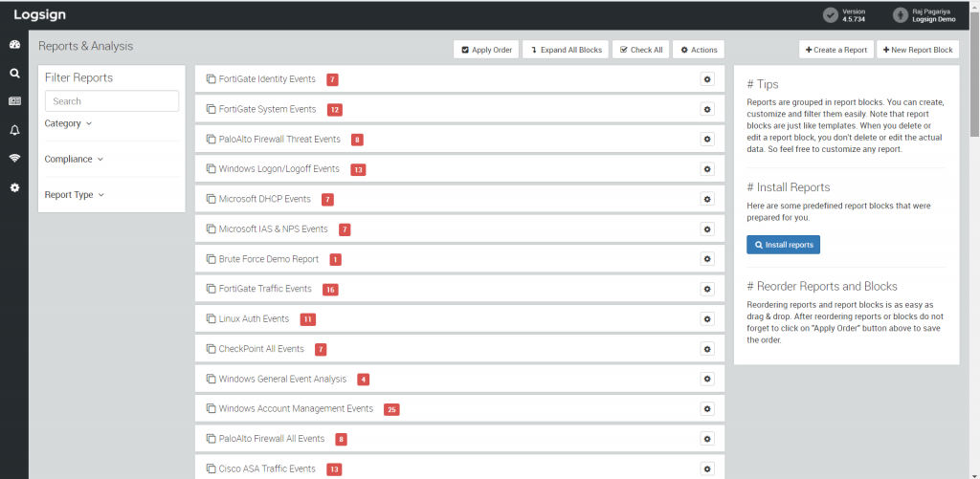Click the Filter Reports search field
The width and height of the screenshot is (980, 479).
(x=112, y=101)
